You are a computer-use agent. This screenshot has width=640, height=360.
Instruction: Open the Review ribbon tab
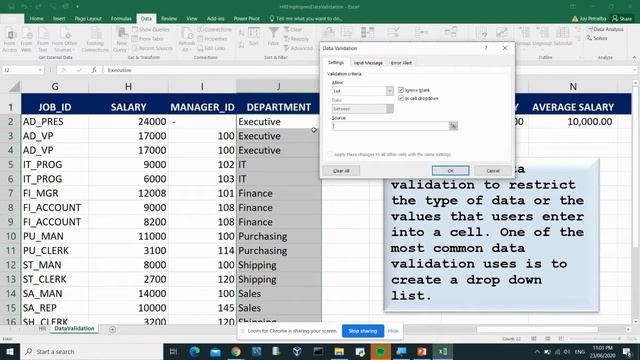click(169, 18)
